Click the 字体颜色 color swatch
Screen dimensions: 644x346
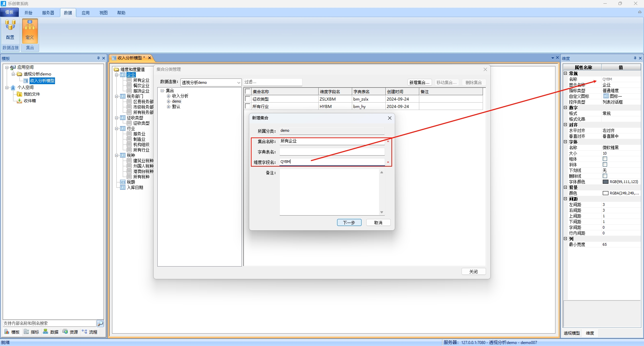coord(605,182)
